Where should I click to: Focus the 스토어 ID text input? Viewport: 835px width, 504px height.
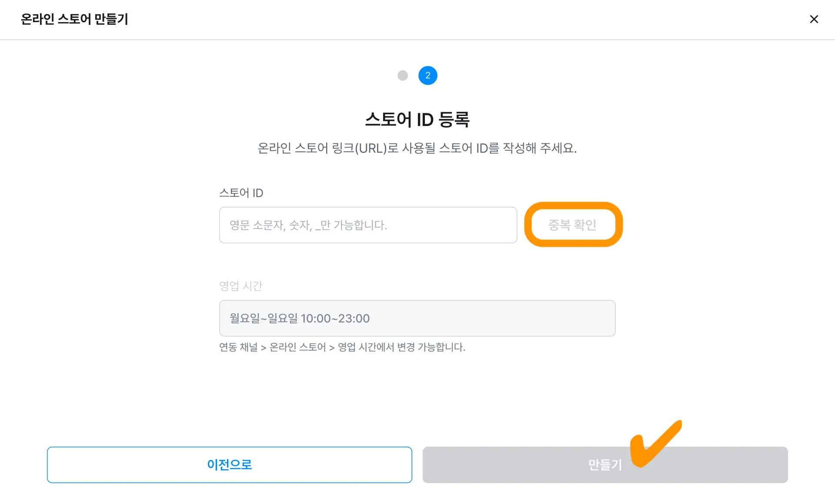[368, 225]
